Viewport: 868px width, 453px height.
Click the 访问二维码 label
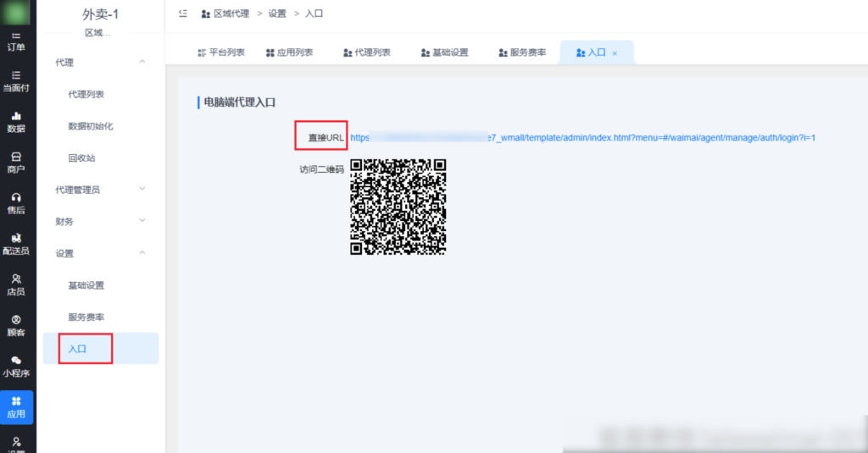click(321, 169)
